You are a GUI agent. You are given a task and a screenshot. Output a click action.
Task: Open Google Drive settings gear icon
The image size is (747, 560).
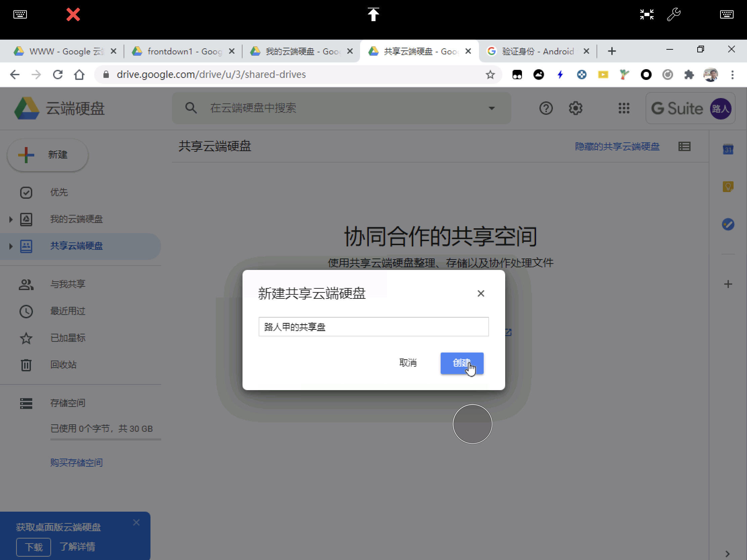pyautogui.click(x=575, y=108)
